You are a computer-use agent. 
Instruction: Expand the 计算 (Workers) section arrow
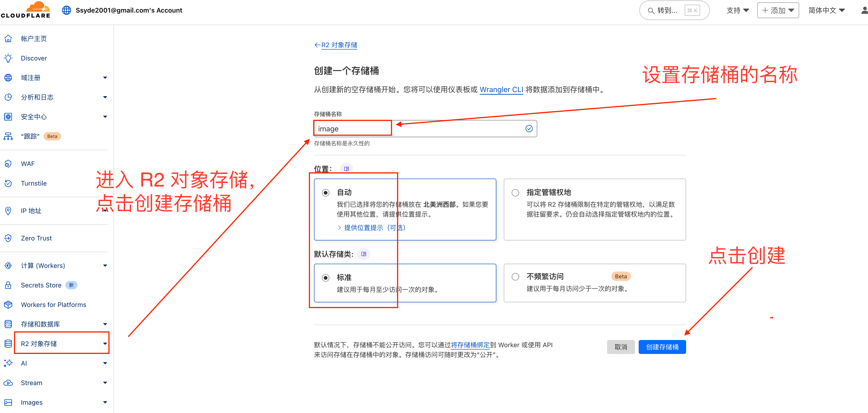tap(105, 266)
